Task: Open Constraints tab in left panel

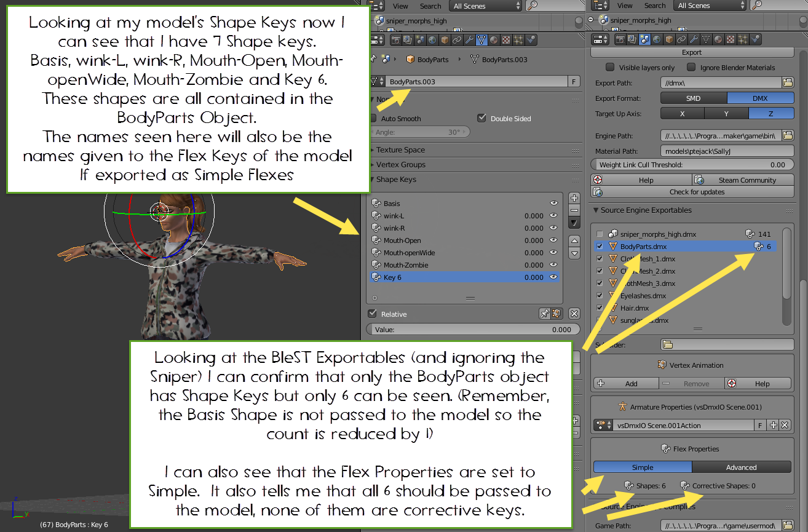Action: pos(457,40)
